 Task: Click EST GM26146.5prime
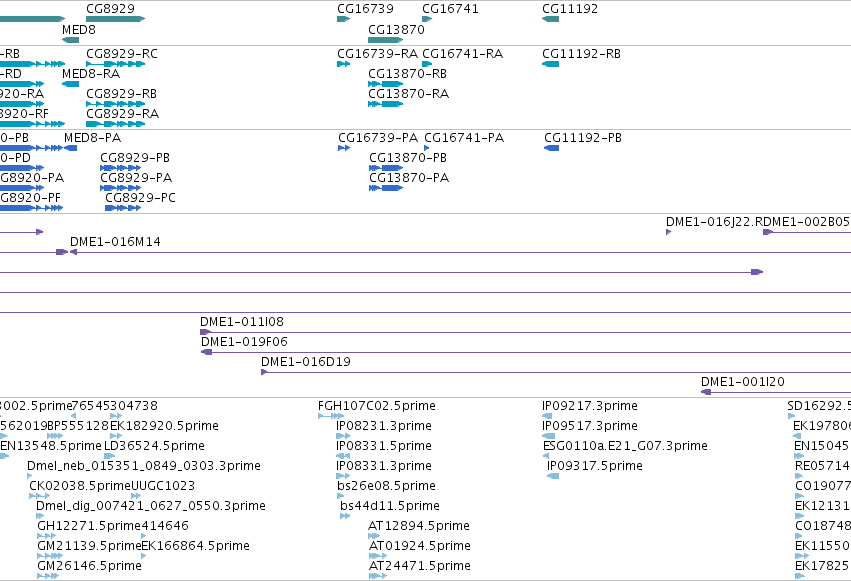(x=48, y=577)
